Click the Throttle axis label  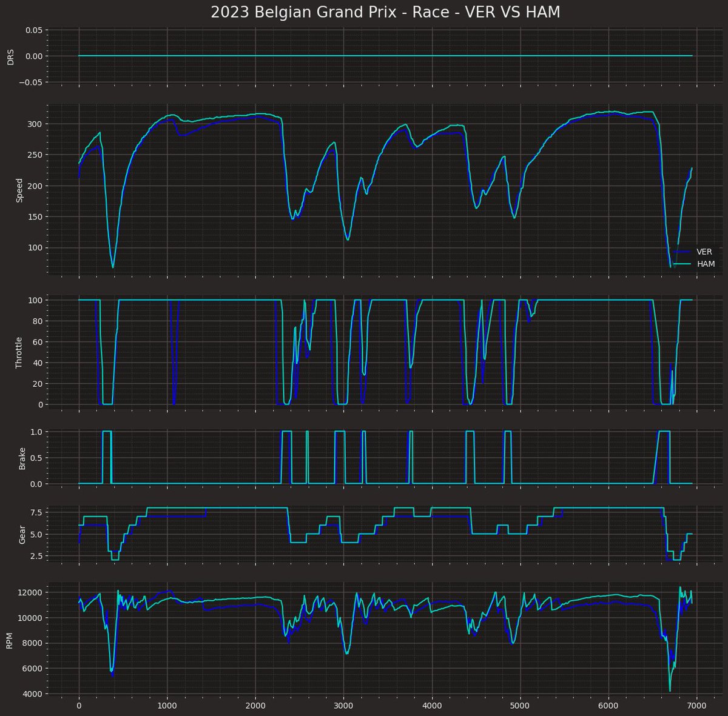[x=19, y=353]
